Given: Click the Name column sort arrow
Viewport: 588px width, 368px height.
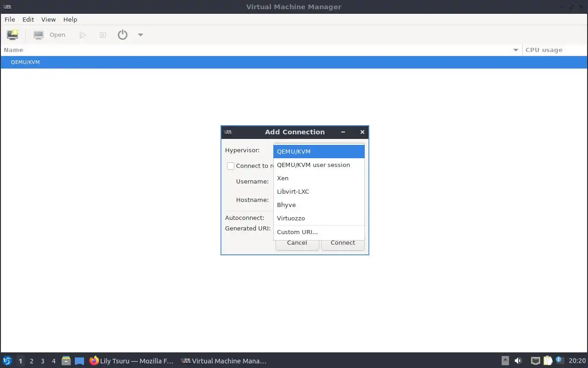Looking at the screenshot, I should coord(515,50).
